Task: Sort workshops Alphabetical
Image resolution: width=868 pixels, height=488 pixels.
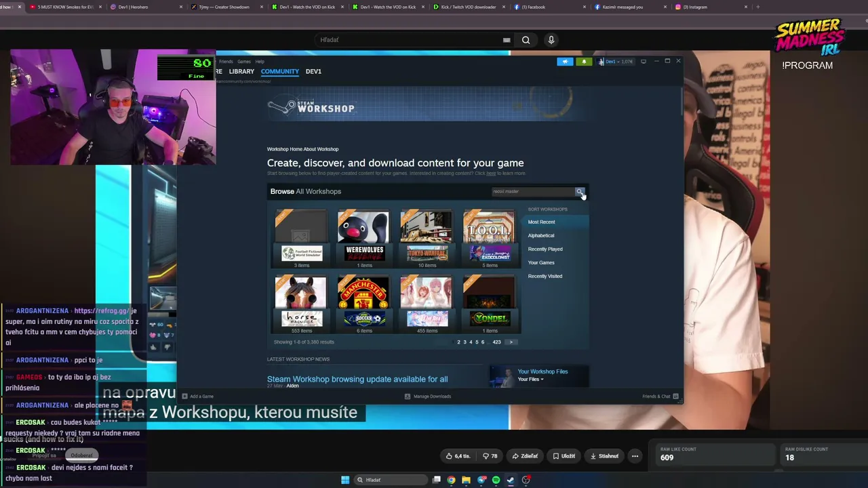Action: 541,235
